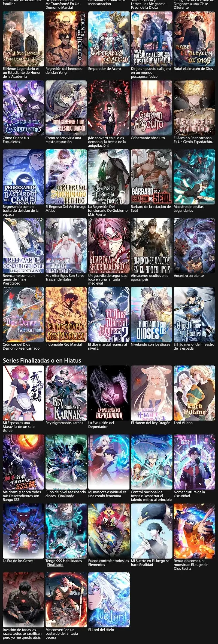
Task: Open the Ice Lord cover thumbnail
Action: point(109,600)
